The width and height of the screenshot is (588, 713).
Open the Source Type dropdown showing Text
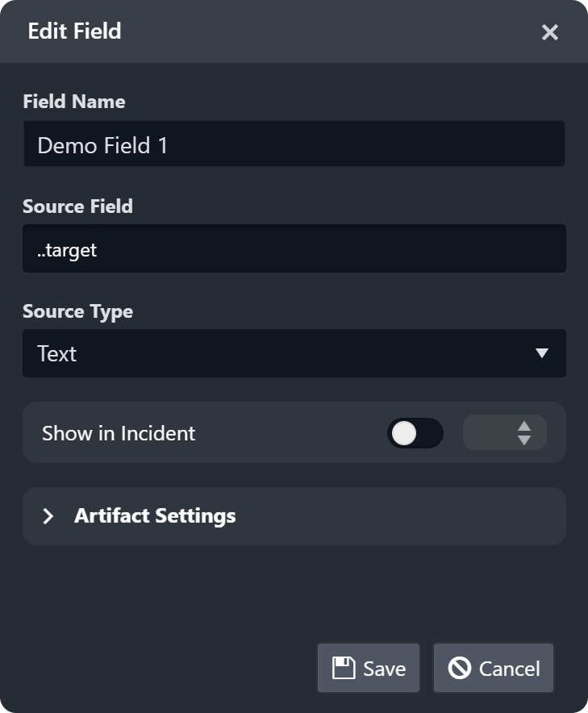pyautogui.click(x=294, y=353)
